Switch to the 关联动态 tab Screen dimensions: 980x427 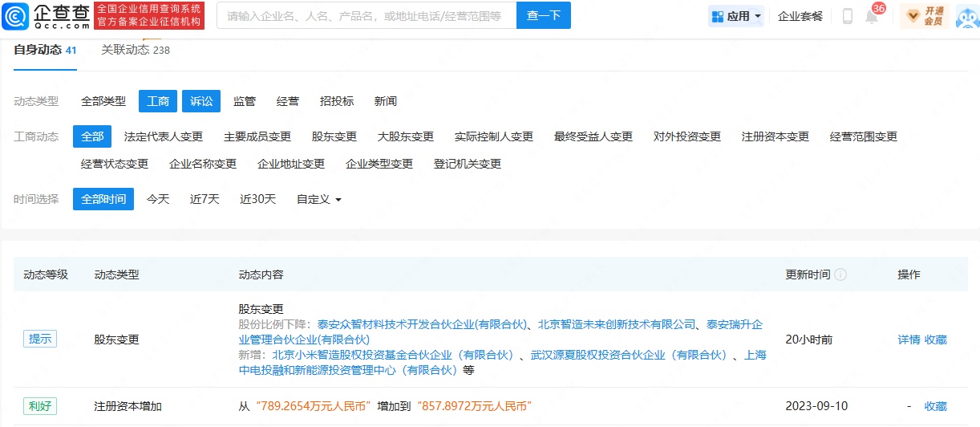click(136, 50)
